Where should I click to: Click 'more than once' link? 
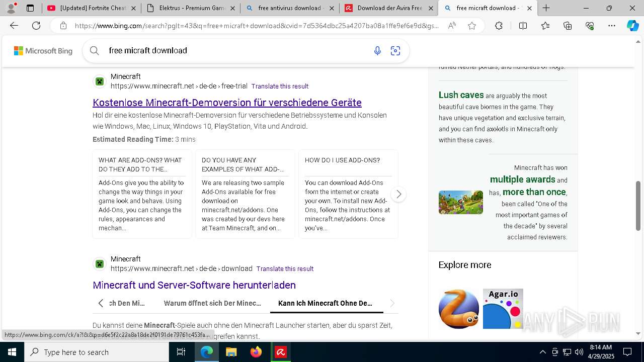(534, 192)
